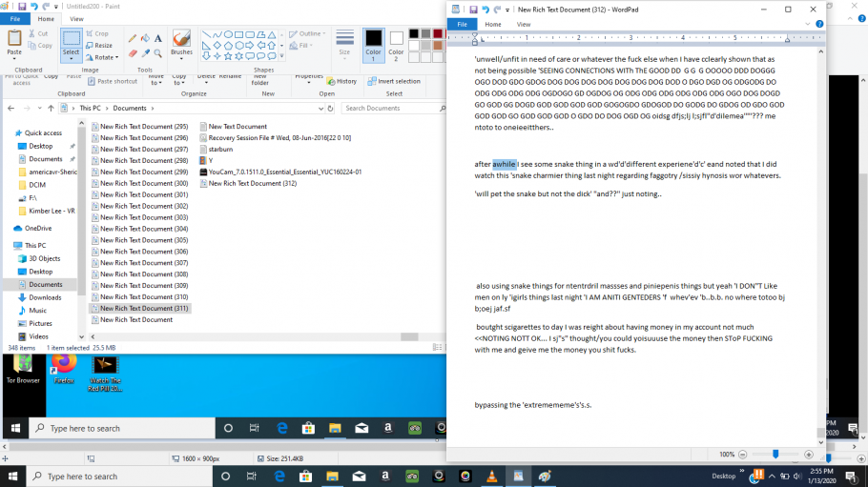Click the taskbar 'Type here to search' box
The width and height of the screenshot is (868, 487).
(119, 476)
